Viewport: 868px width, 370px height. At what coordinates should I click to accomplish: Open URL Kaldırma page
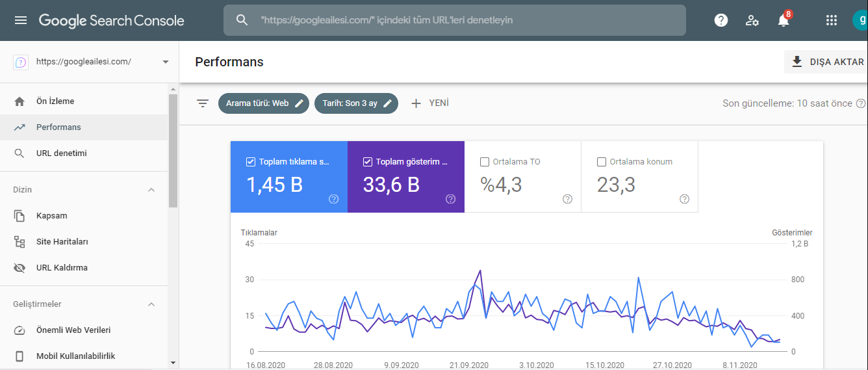click(84, 268)
